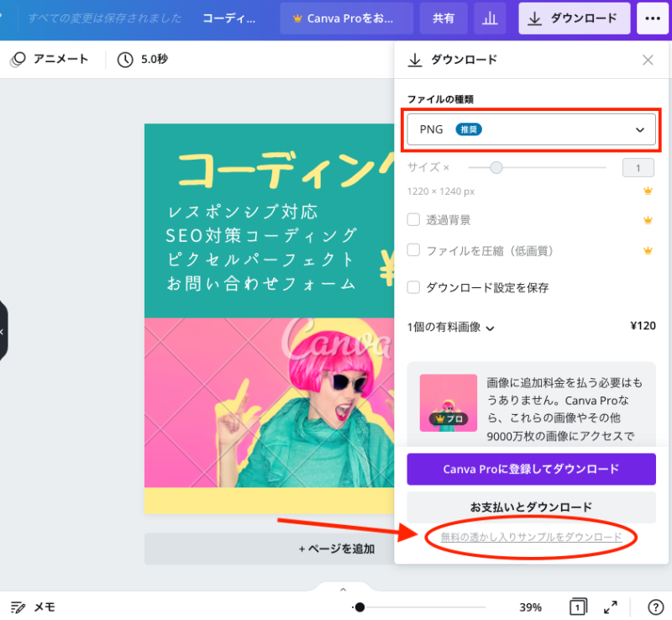Click the size multiplier slider handle
672x620 pixels.
pos(496,168)
